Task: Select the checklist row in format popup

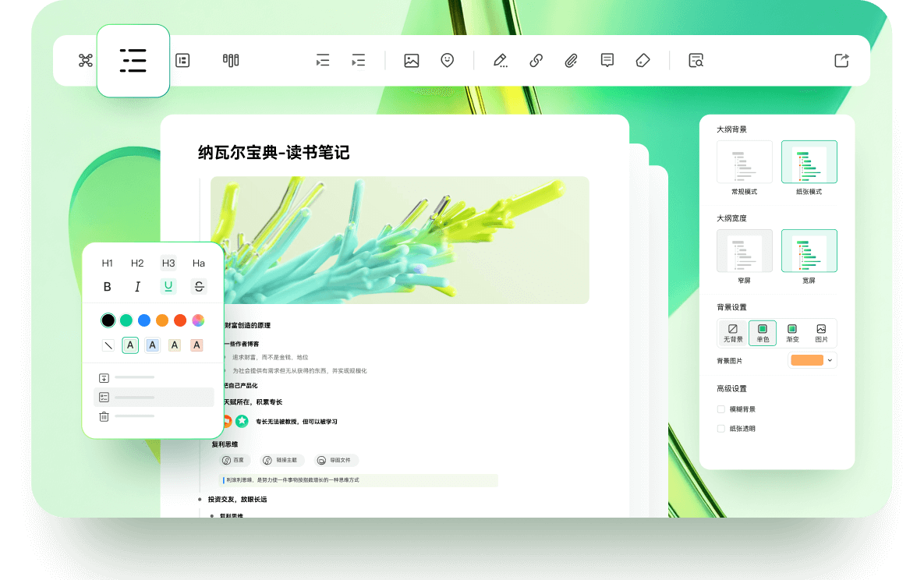Action: [154, 398]
